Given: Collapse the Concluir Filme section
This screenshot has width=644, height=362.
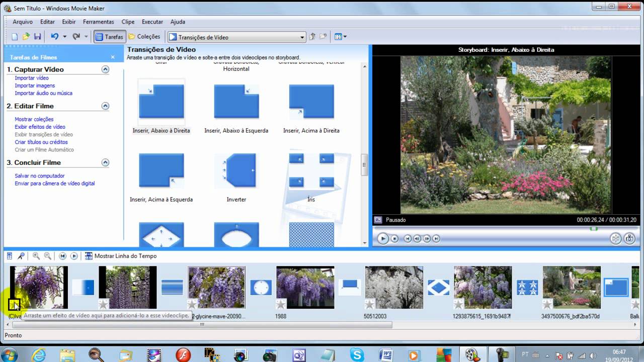Looking at the screenshot, I should (105, 162).
